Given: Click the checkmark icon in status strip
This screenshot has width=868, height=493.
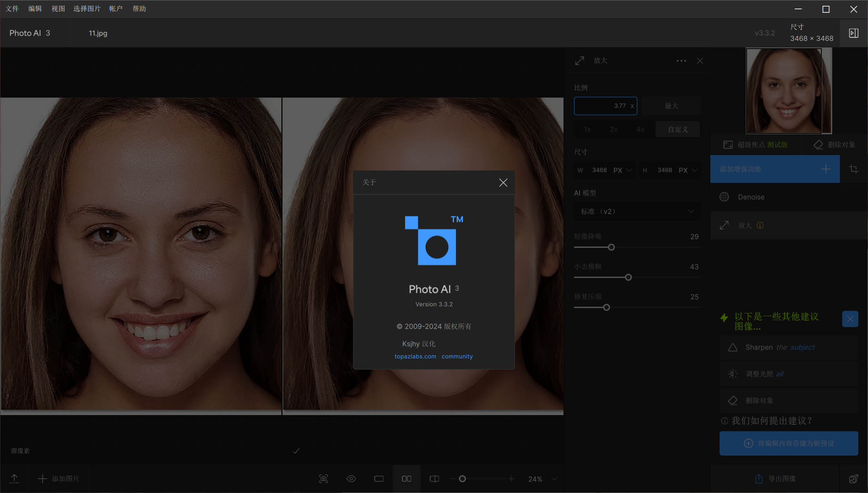Looking at the screenshot, I should point(296,451).
